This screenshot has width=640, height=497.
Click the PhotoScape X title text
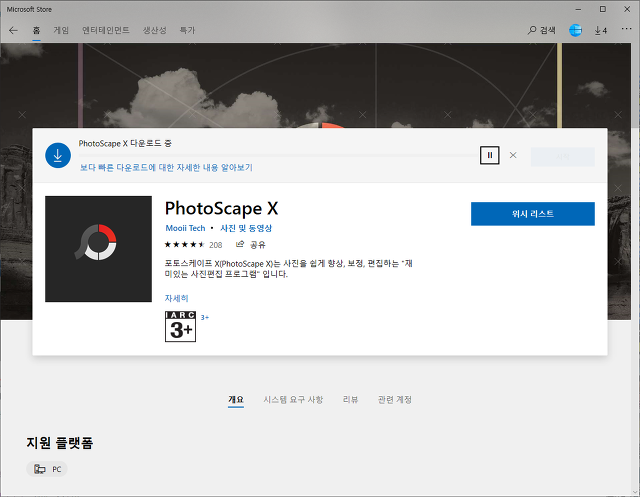pos(221,209)
